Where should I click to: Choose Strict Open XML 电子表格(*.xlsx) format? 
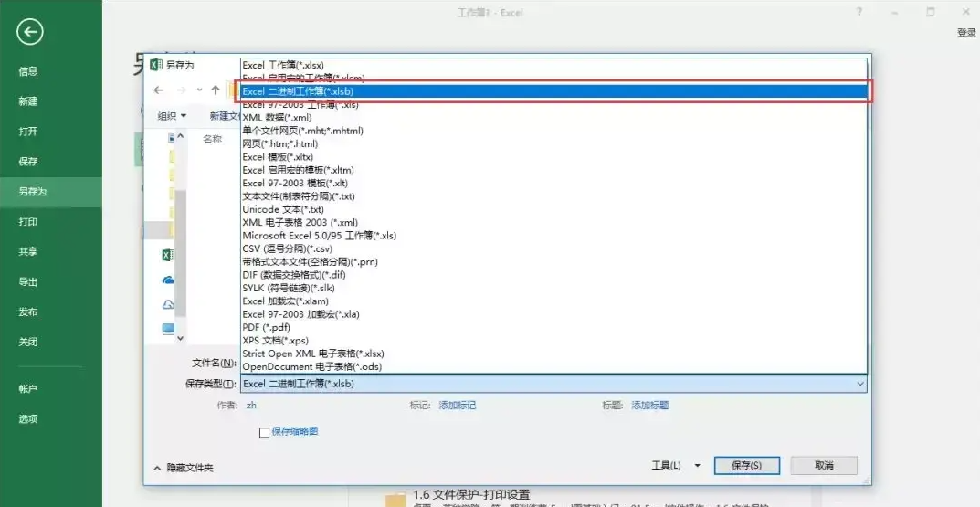[553, 354]
